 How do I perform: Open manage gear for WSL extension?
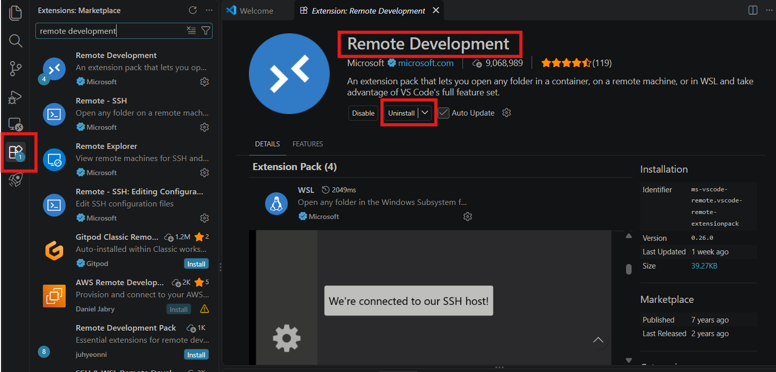pos(467,217)
